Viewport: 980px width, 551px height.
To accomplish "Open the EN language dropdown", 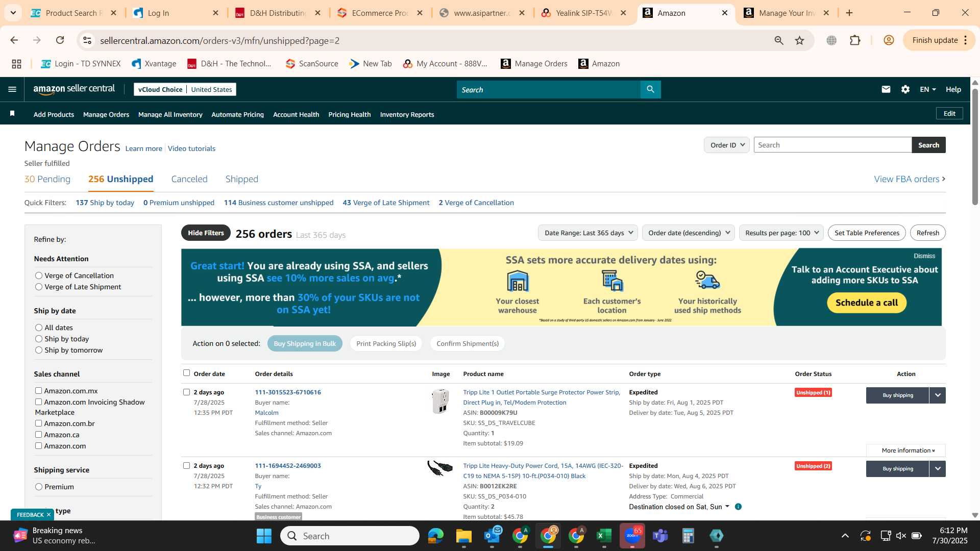I will click(927, 89).
